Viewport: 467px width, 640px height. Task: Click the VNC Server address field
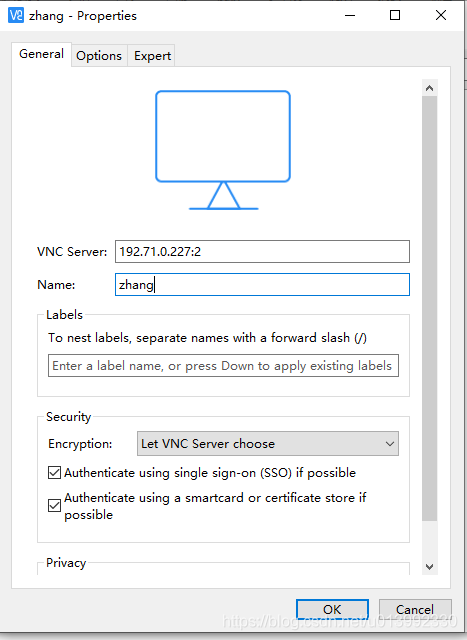pyautogui.click(x=262, y=251)
